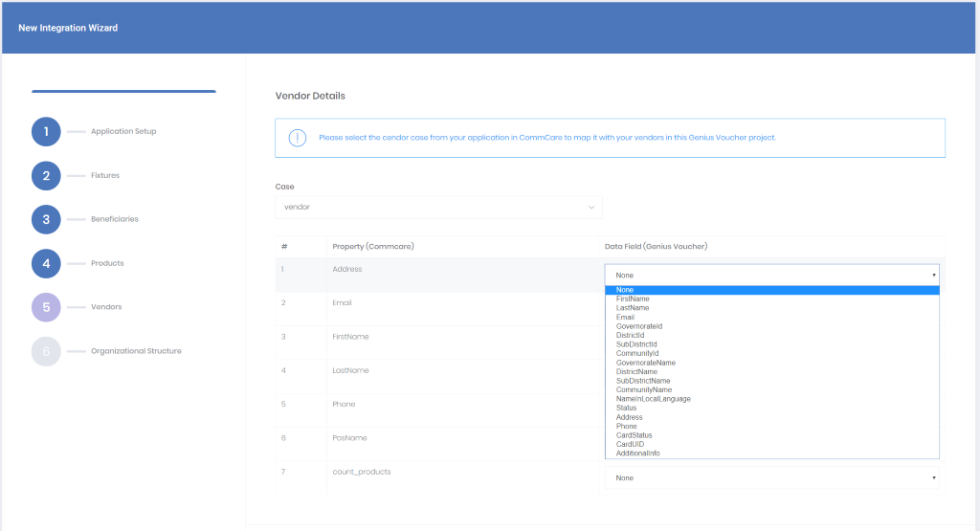Click the Vendors step label
Image resolution: width=980 pixels, height=531 pixels.
(106, 307)
